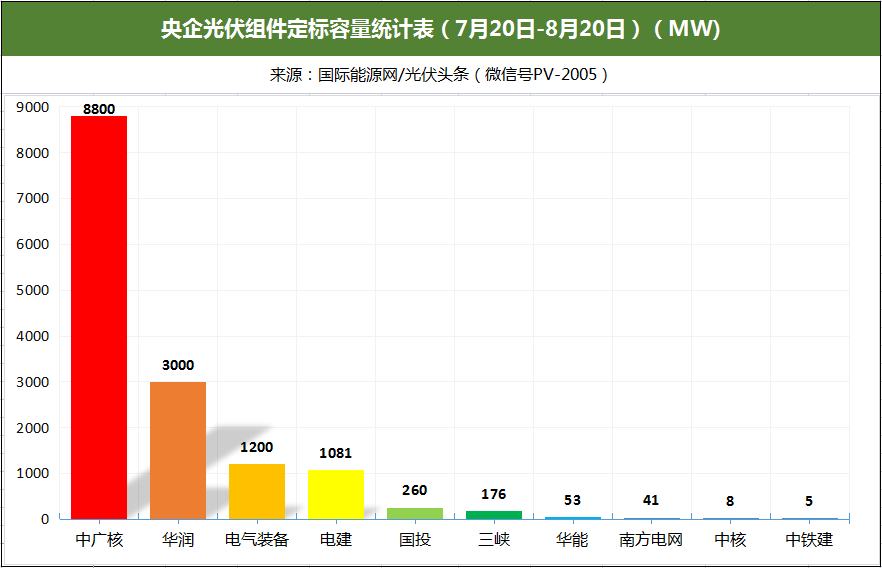Viewport: 882px width, 568px height.
Task: Click the data label 8800
Action: [x=99, y=109]
